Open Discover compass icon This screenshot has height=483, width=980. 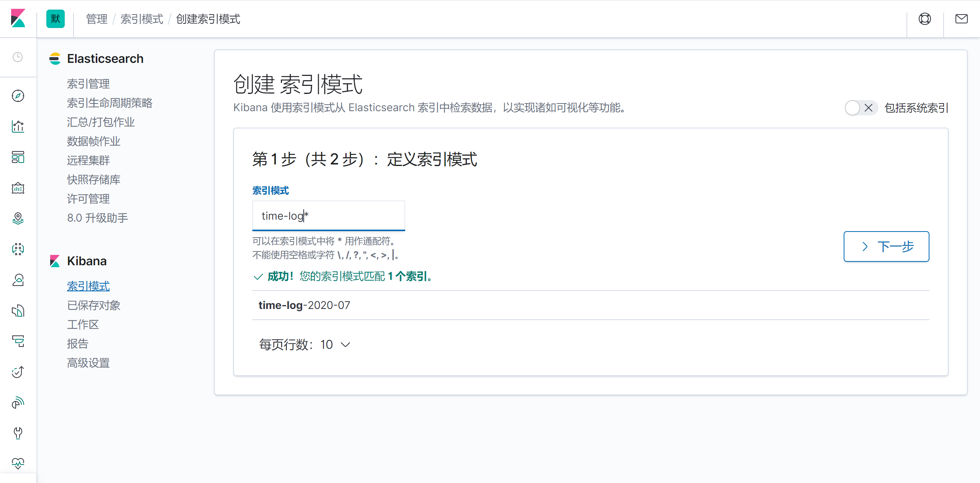pyautogui.click(x=18, y=96)
